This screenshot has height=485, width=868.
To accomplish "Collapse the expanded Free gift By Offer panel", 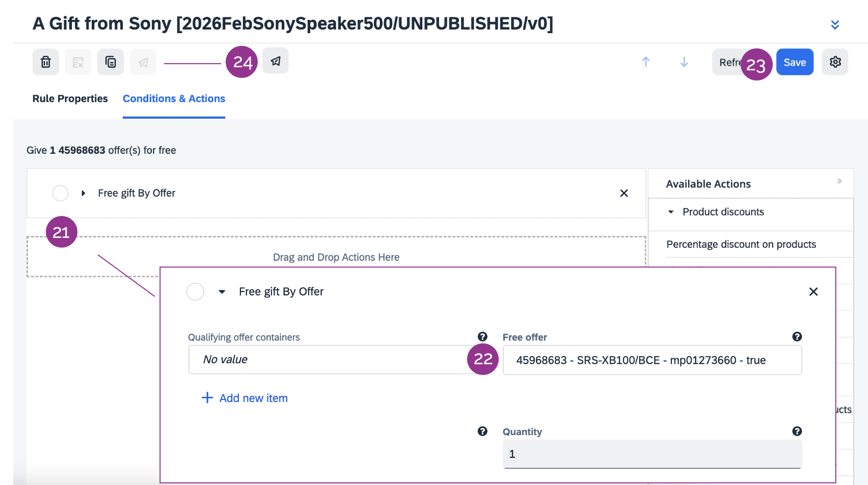I will click(x=222, y=292).
